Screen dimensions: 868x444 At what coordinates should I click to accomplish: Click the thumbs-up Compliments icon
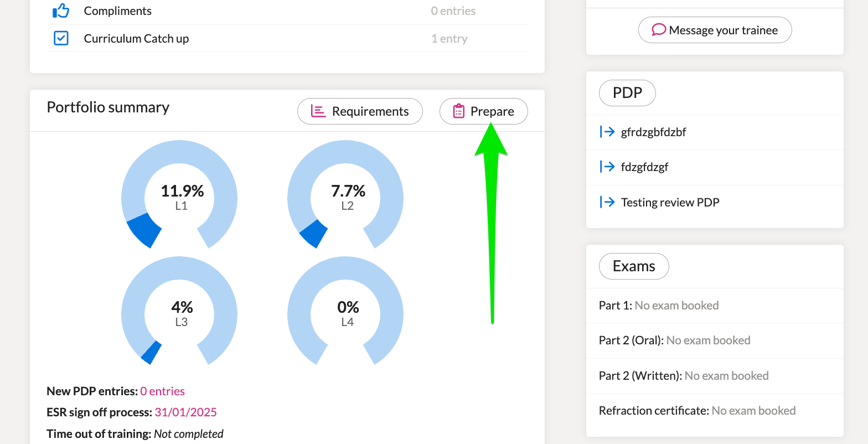click(x=60, y=11)
